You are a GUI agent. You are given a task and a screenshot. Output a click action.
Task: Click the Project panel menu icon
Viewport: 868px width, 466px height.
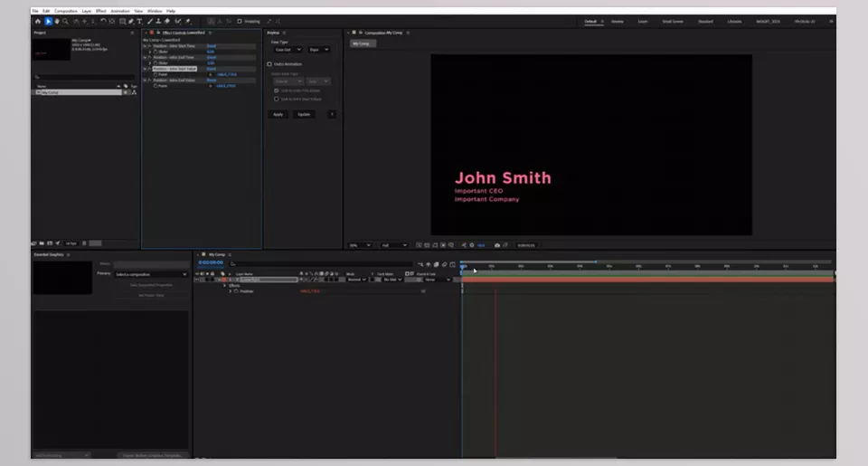tap(132, 33)
